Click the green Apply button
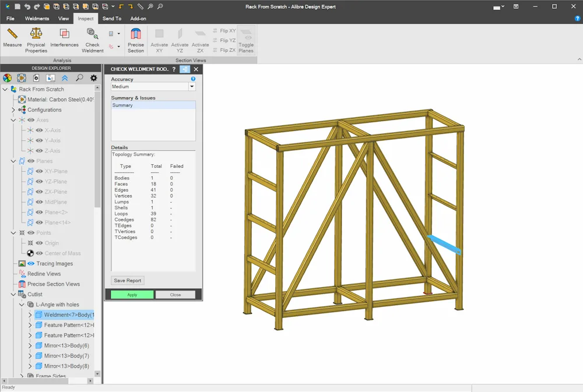Viewport: 583px width, 392px height. pos(132,295)
